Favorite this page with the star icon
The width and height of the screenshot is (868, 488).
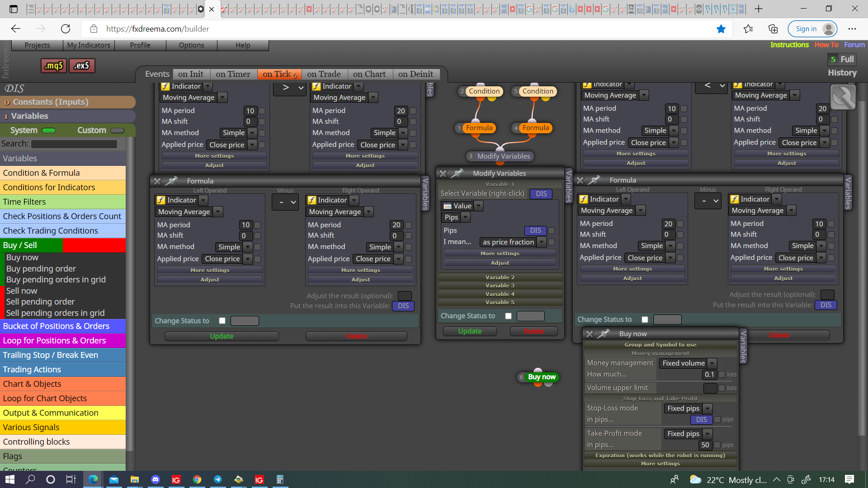(x=721, y=29)
